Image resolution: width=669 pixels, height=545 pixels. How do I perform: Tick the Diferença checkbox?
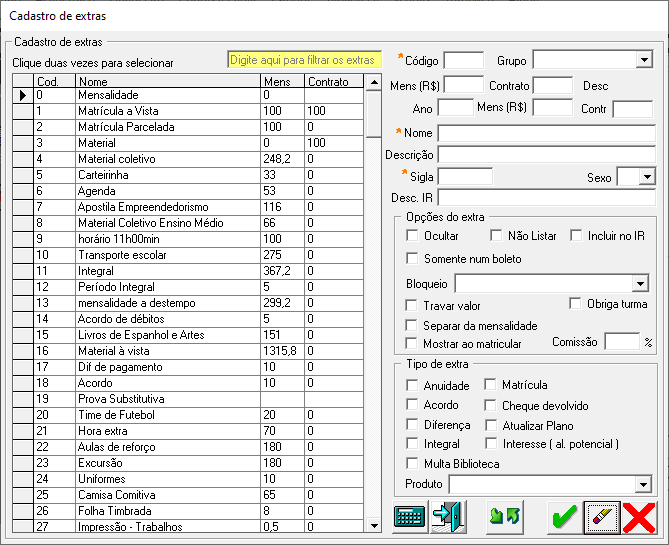412,425
